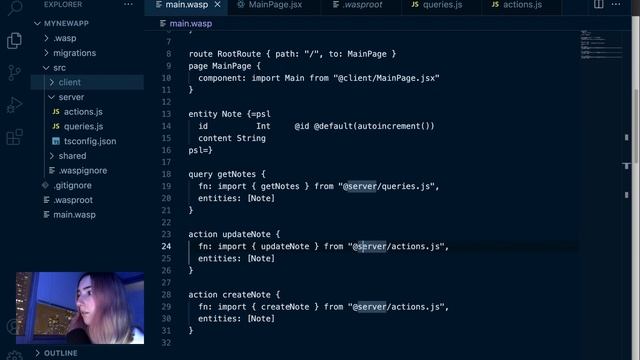Switch to the queries.js tab
The height and width of the screenshot is (360, 640).
[442, 5]
